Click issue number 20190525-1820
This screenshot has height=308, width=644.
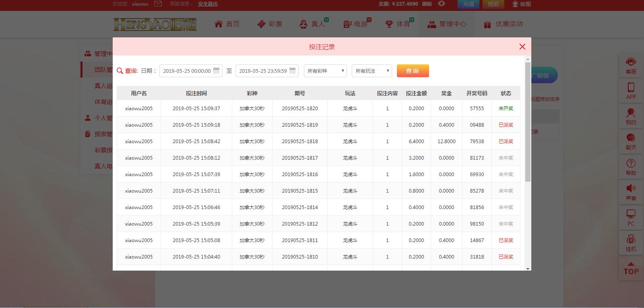coord(300,109)
